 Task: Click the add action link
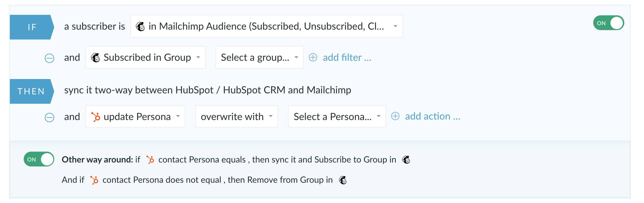[432, 116]
